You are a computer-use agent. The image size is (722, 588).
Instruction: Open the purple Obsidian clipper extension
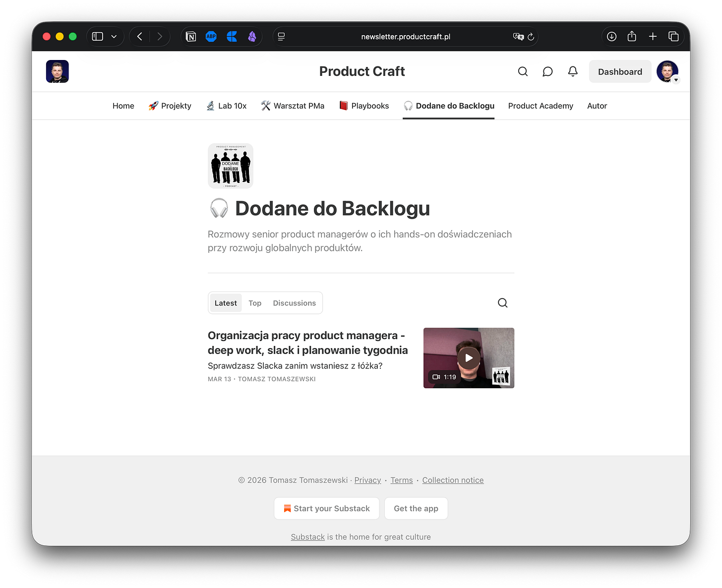tap(252, 37)
